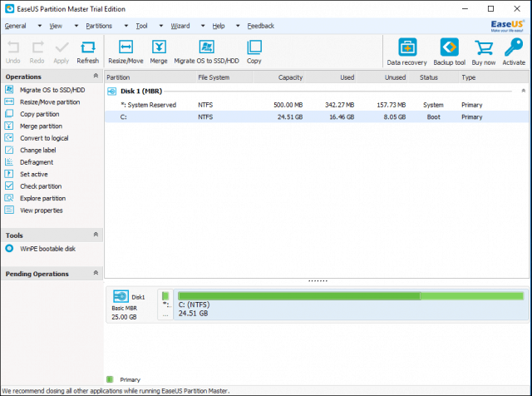Image resolution: width=532 pixels, height=396 pixels.
Task: Sort by Partition column header
Action: coord(150,77)
